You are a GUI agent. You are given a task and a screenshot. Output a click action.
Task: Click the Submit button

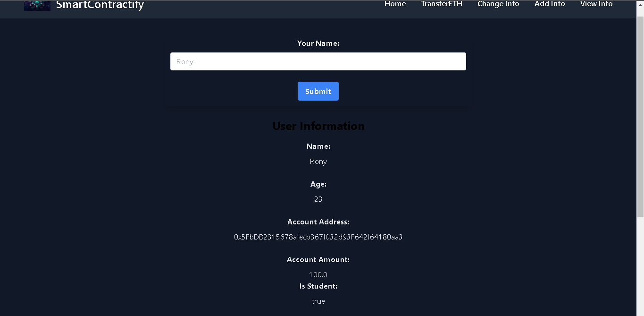(318, 91)
